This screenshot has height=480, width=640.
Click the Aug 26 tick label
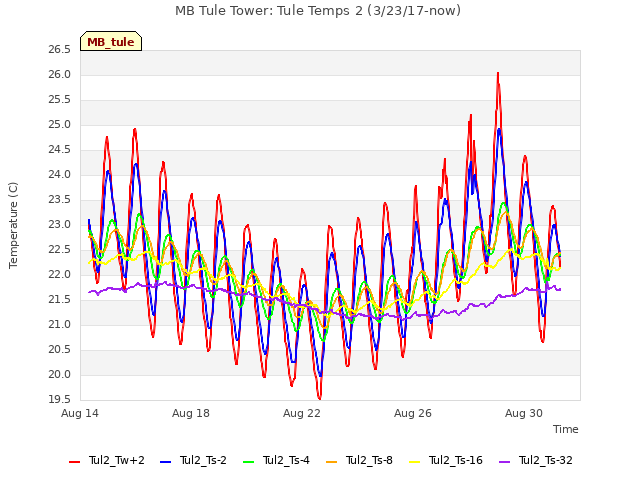pyautogui.click(x=413, y=413)
